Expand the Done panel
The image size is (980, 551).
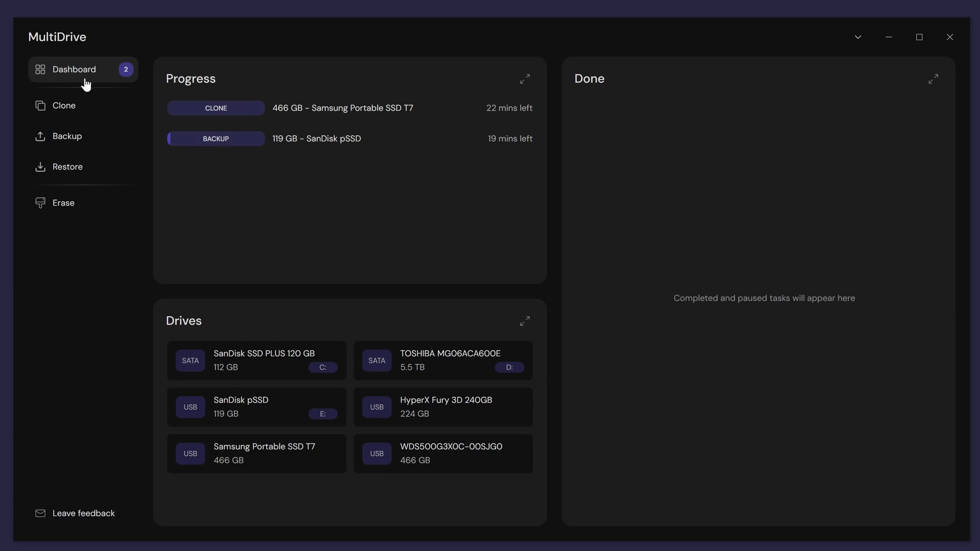[x=933, y=79]
